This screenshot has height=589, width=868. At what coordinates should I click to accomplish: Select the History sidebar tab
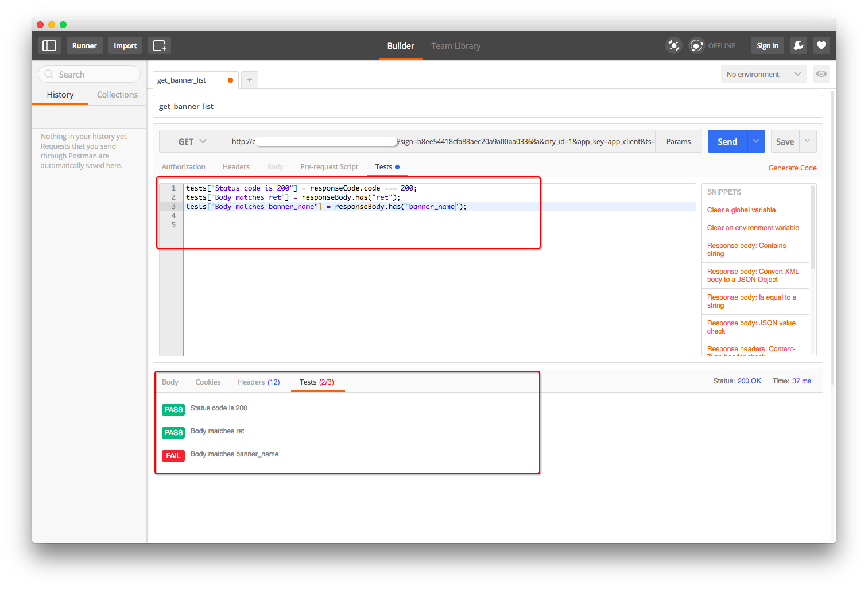(60, 95)
